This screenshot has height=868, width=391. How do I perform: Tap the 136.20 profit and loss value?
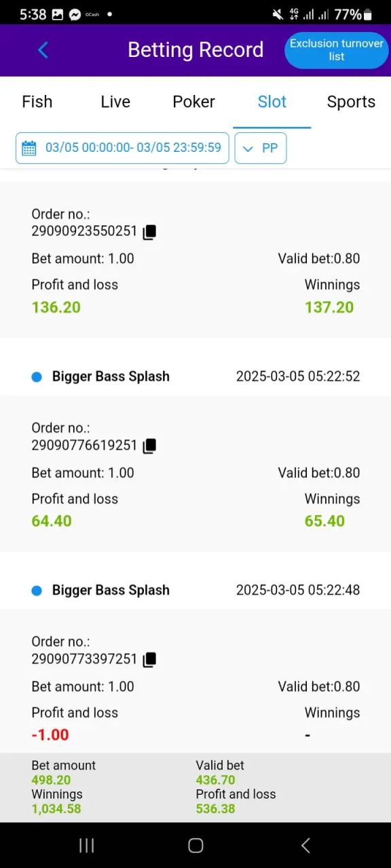click(56, 307)
